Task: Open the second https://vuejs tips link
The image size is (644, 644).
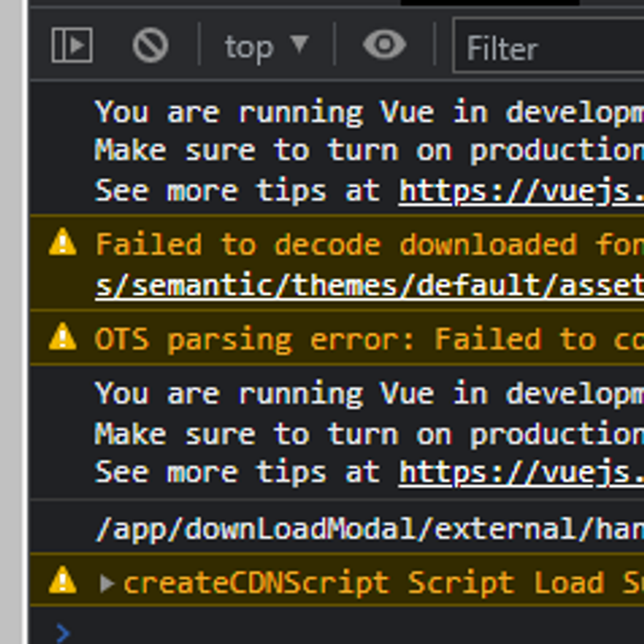Action: click(521, 473)
